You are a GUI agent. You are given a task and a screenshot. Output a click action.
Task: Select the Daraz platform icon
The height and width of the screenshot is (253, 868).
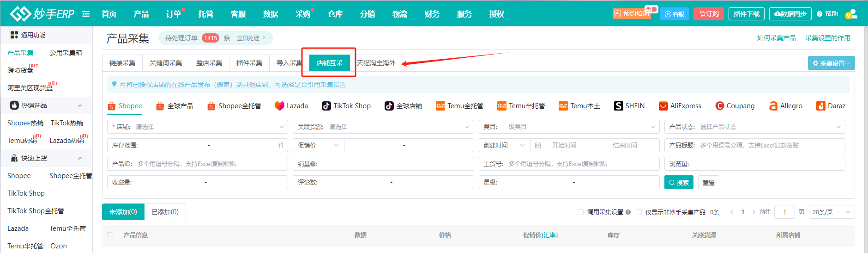click(820, 106)
